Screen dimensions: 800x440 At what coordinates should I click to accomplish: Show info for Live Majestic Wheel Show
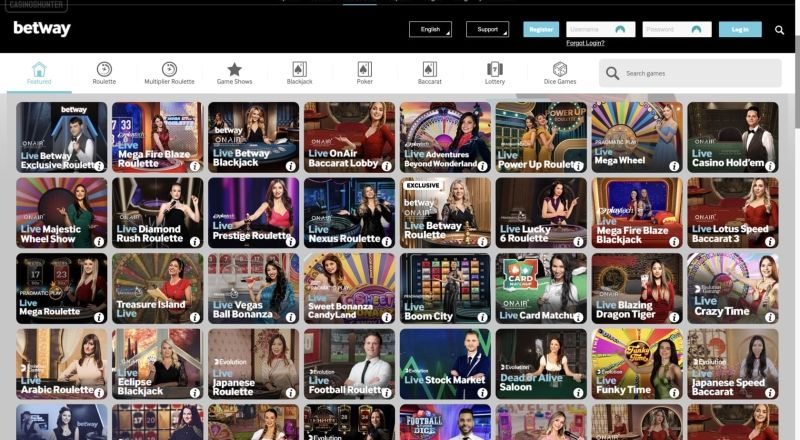[99, 241]
